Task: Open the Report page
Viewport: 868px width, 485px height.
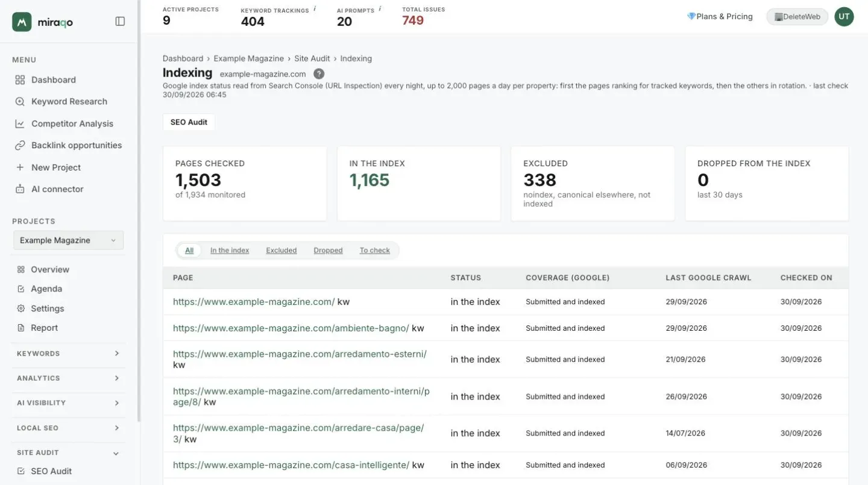Action: (x=37, y=328)
